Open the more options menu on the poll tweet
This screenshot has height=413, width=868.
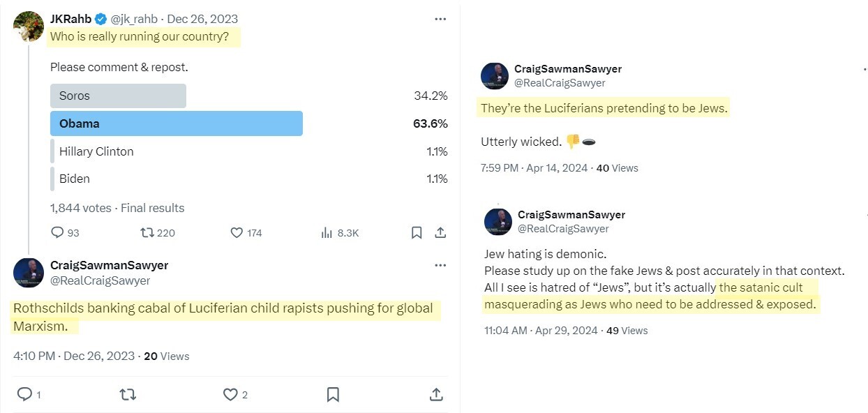click(440, 19)
